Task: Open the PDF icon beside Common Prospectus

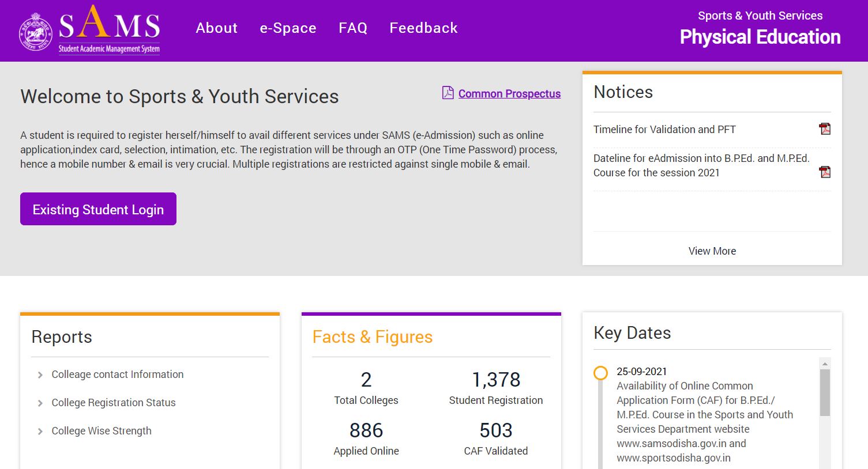Action: [448, 93]
